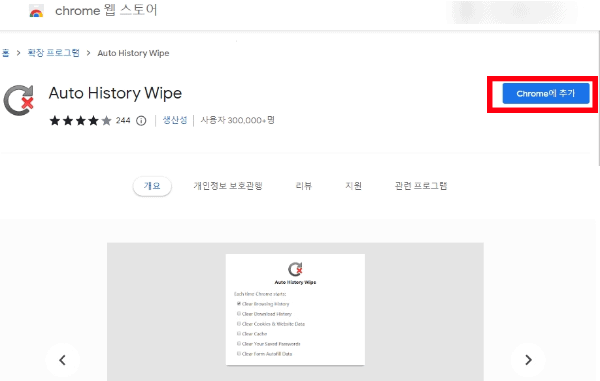Switch to the 개인정보 보호관행 tab
Screen dimensions: 600x381
[228, 186]
